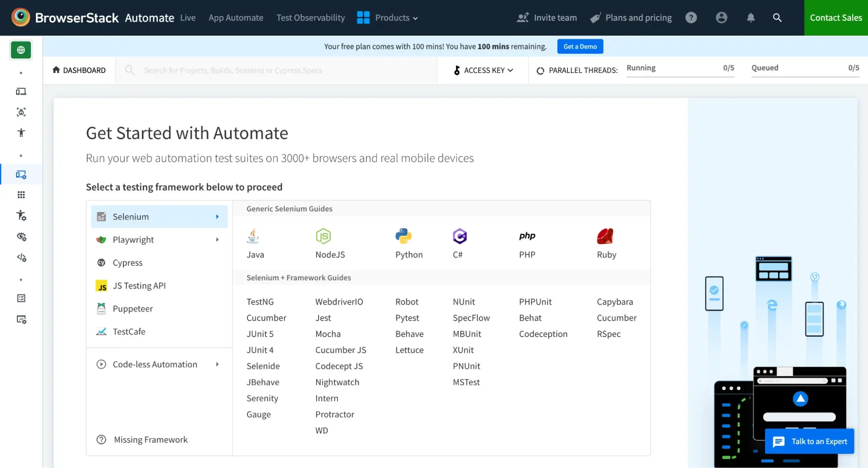This screenshot has height=468, width=868.
Task: Click the search magnifier icon in header
Action: pos(777,18)
